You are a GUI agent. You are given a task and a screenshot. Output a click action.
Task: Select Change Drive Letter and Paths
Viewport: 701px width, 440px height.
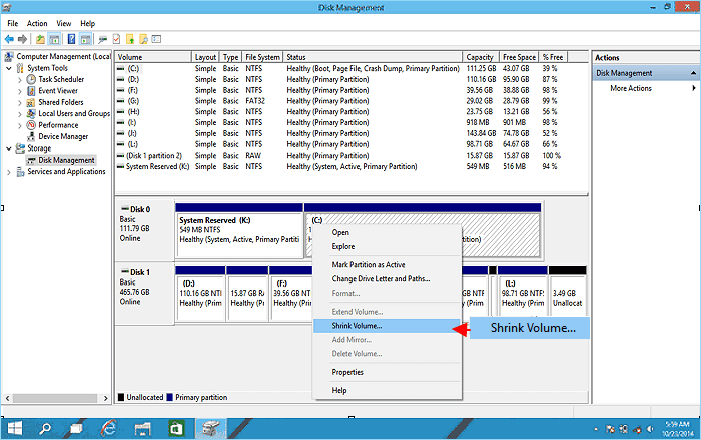381,279
